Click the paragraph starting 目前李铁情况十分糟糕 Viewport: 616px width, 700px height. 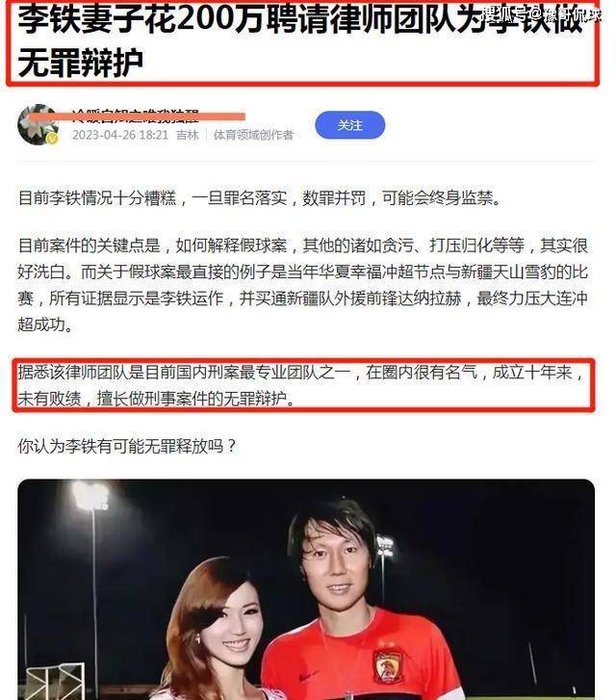(x=260, y=197)
